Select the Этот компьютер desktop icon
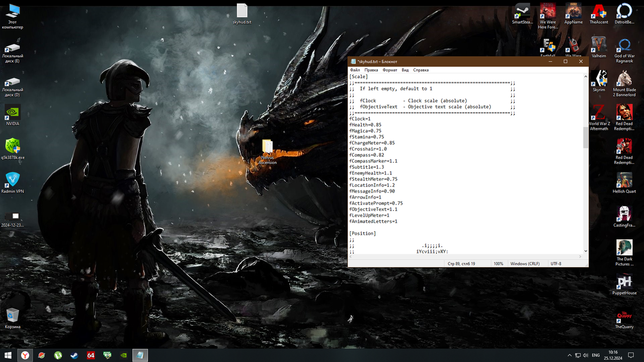The image size is (644, 362). coord(13,17)
